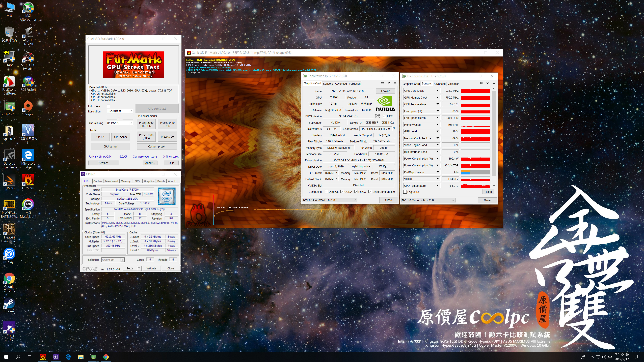This screenshot has height=362, width=644.
Task: Expand the PerfCap Reason sensor dropdown
Action: point(438,172)
